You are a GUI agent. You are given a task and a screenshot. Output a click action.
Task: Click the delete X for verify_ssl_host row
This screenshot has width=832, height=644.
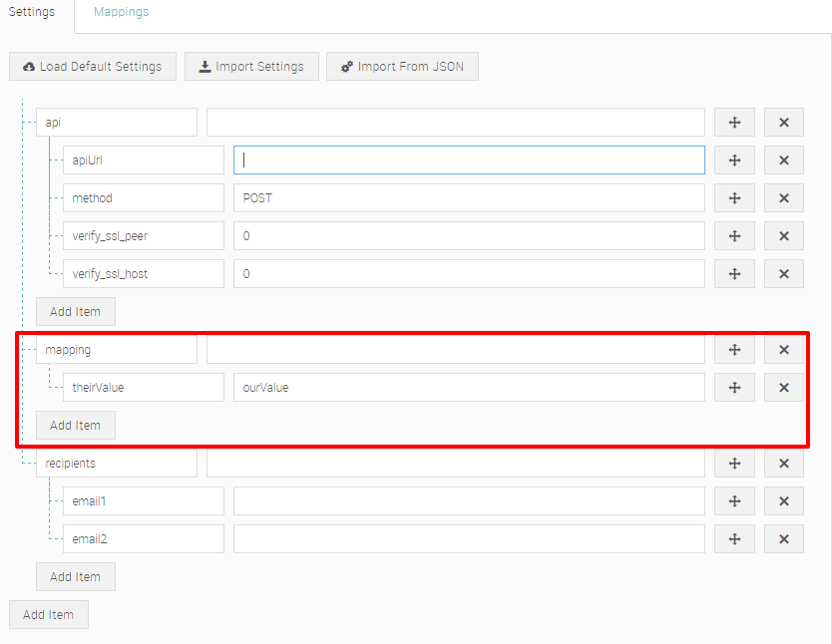tap(783, 273)
